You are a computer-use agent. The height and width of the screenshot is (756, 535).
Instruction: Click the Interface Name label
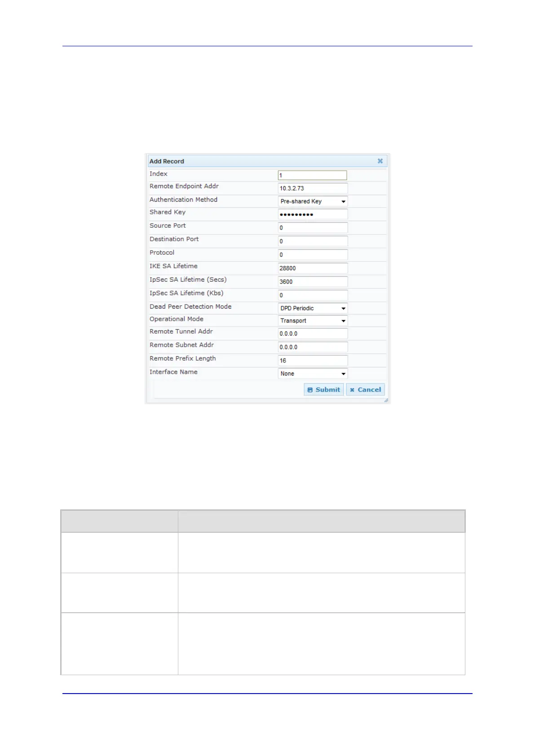pyautogui.click(x=173, y=372)
